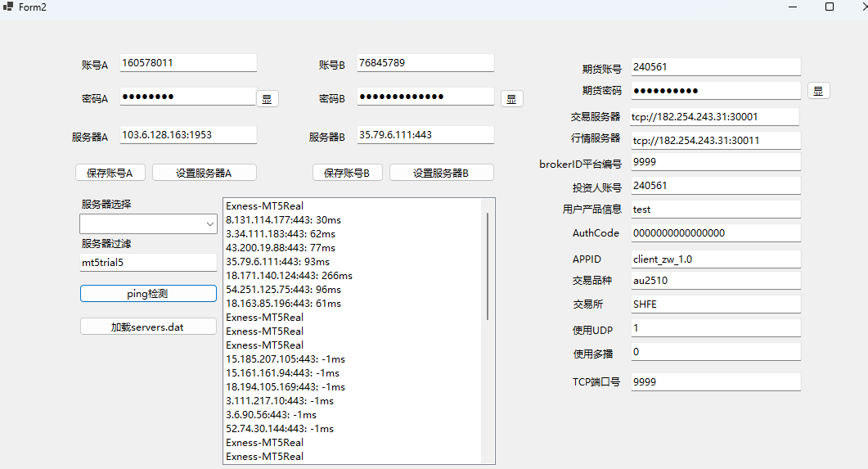Click the Form2 window icon
Screen dimensions: 868x469
click(8, 7)
